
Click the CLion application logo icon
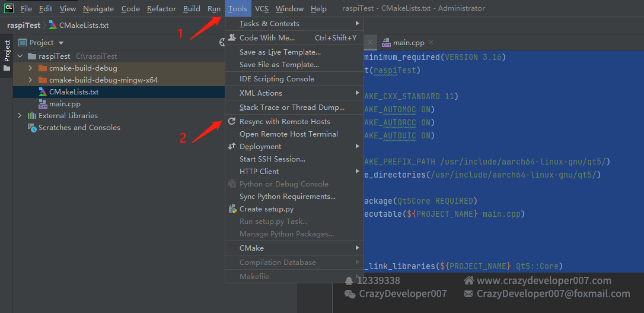[x=8, y=7]
